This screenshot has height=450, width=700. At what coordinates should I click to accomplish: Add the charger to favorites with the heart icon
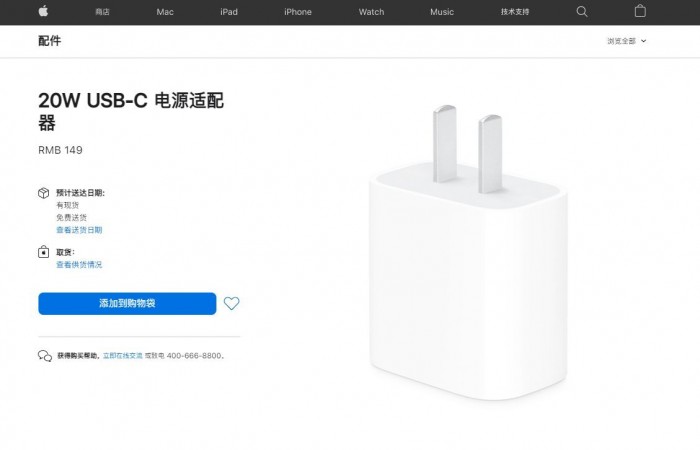pos(231,304)
